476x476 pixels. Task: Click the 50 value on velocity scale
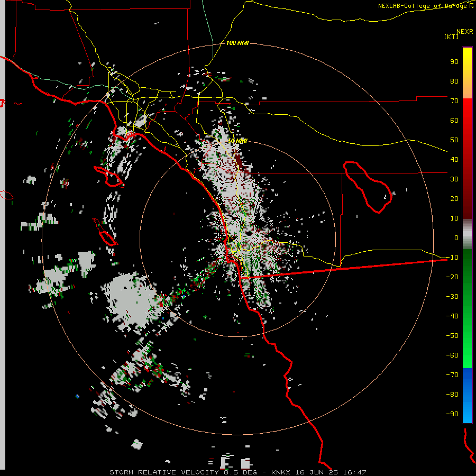point(454,140)
